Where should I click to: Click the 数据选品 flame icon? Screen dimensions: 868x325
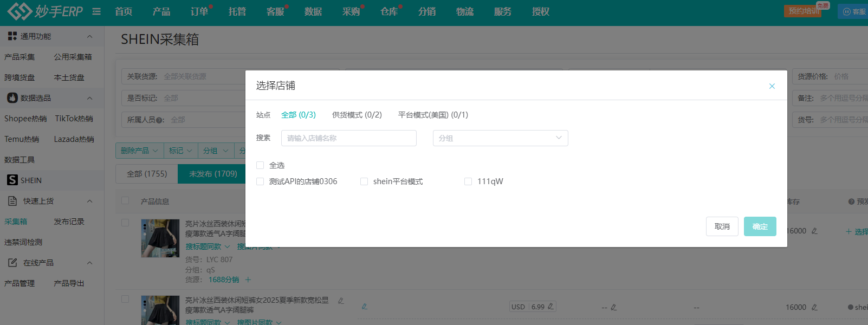[x=12, y=98]
